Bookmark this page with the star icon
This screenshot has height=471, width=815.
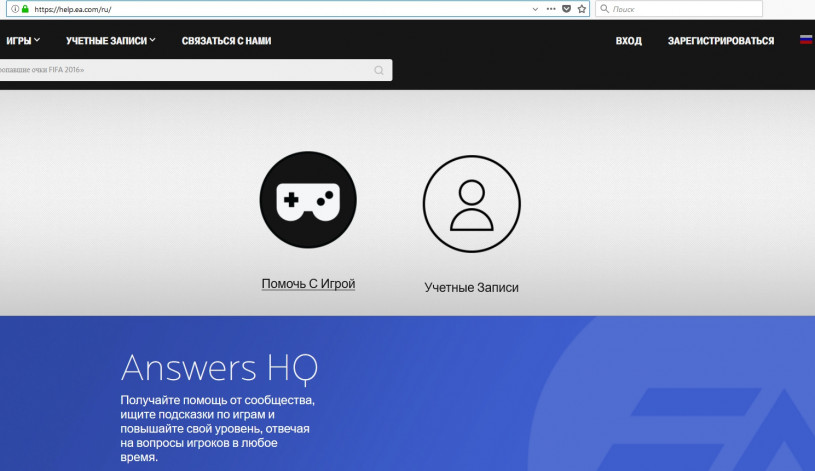click(x=581, y=8)
